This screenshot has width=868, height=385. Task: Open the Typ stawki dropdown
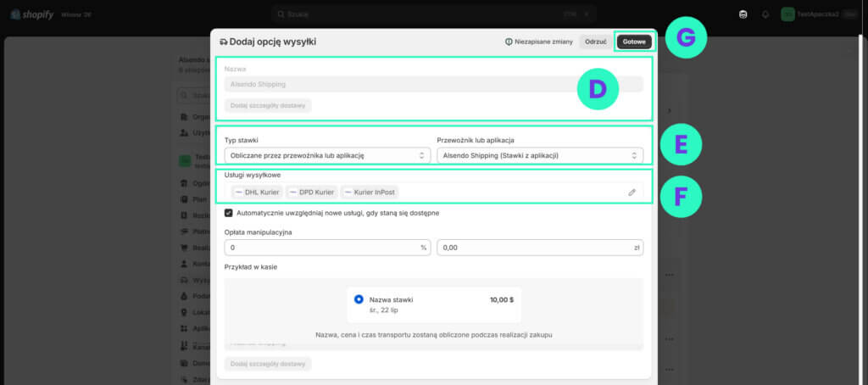[x=327, y=156]
